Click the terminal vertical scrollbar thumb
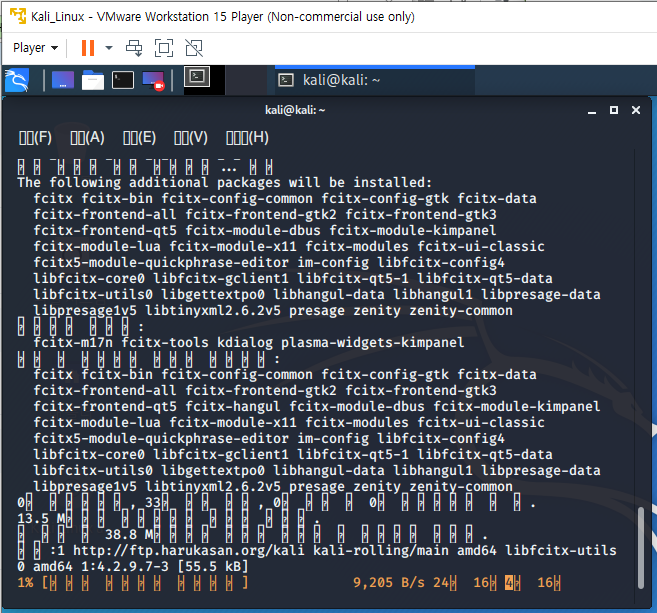This screenshot has width=657, height=613. point(640,548)
